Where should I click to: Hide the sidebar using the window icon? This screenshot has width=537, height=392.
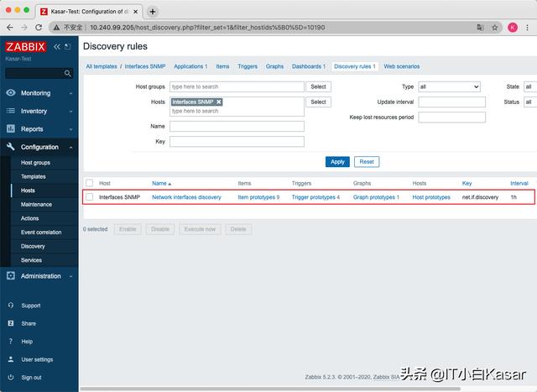coord(68,47)
